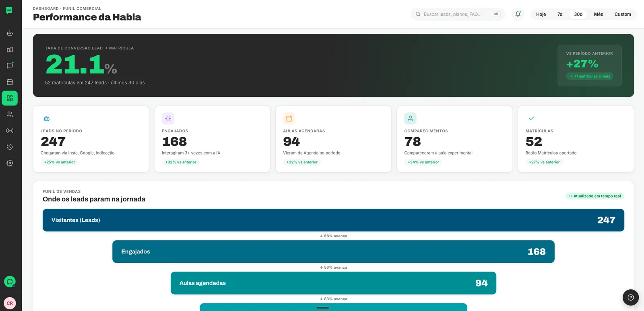Click the 78 Comparecimentos value
Image resolution: width=644 pixels, height=311 pixels.
point(413,142)
